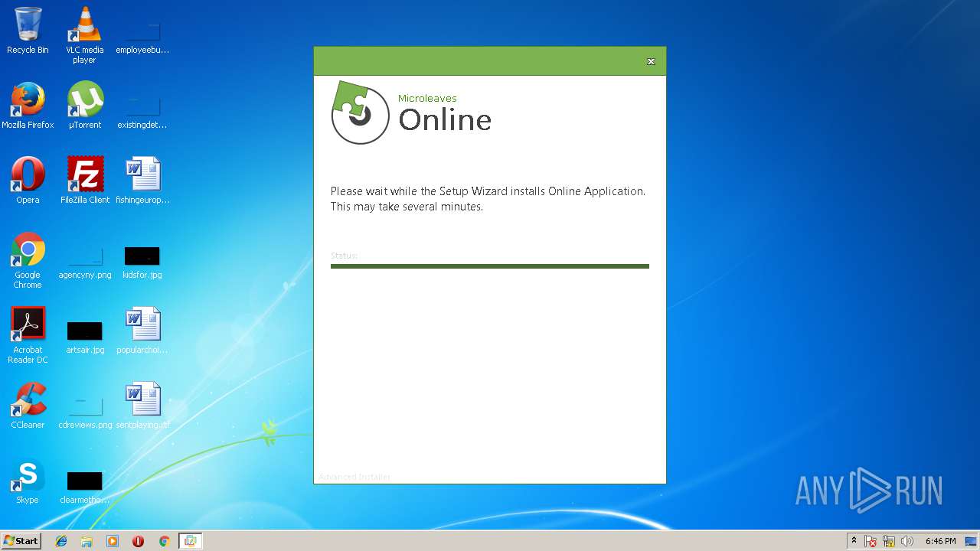Click "This may take several minutes." text
This screenshot has width=980, height=551.
pos(407,207)
